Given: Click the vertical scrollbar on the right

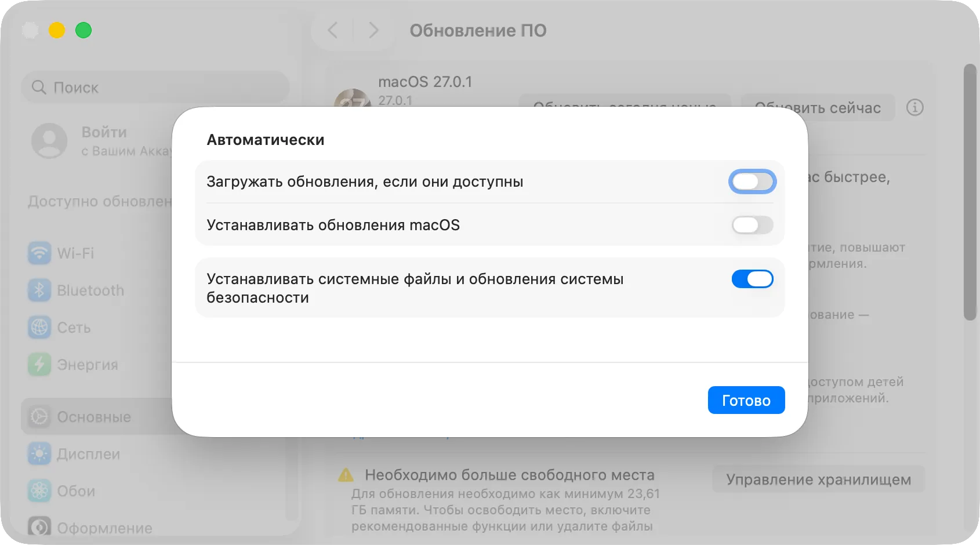Looking at the screenshot, I should click(x=970, y=191).
